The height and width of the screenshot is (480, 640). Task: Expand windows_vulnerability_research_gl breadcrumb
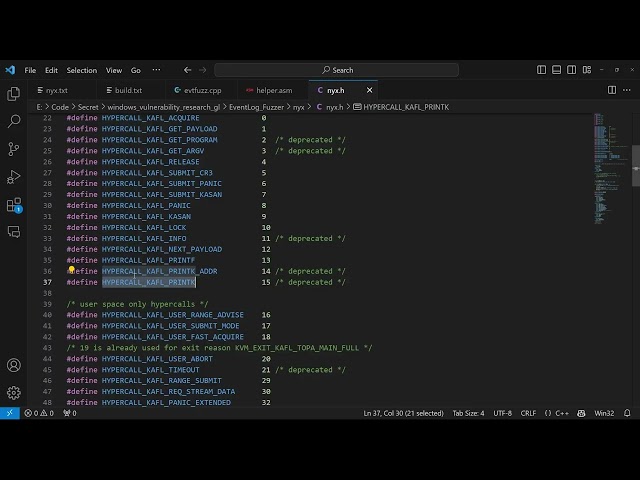[x=164, y=107]
